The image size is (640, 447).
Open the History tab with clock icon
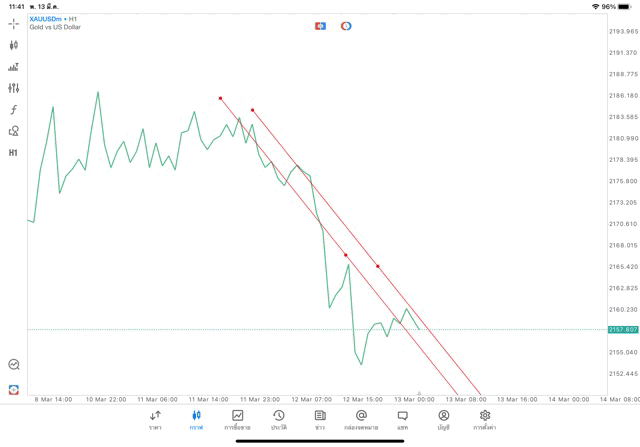click(x=279, y=420)
